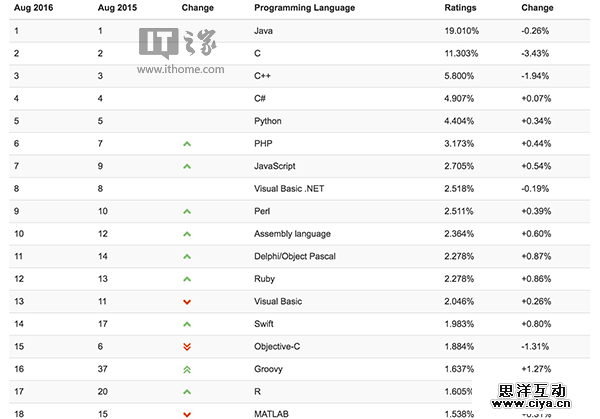The image size is (600, 419).
Task: Click the up arrow for Assembly language
Action: click(x=187, y=234)
